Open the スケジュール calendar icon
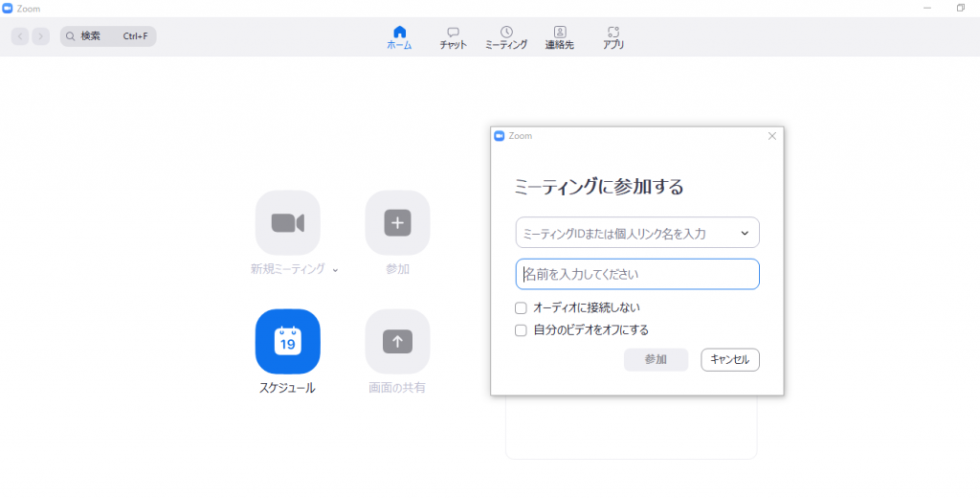980x499 pixels. [287, 341]
